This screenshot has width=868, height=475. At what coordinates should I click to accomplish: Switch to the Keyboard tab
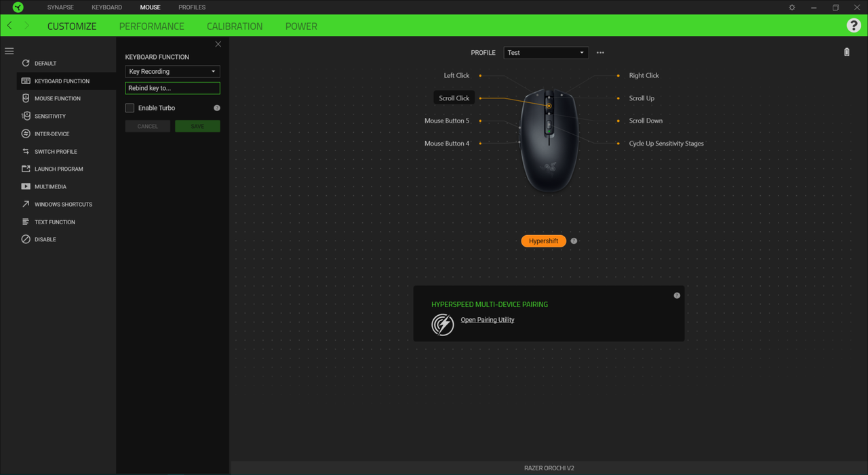[107, 7]
